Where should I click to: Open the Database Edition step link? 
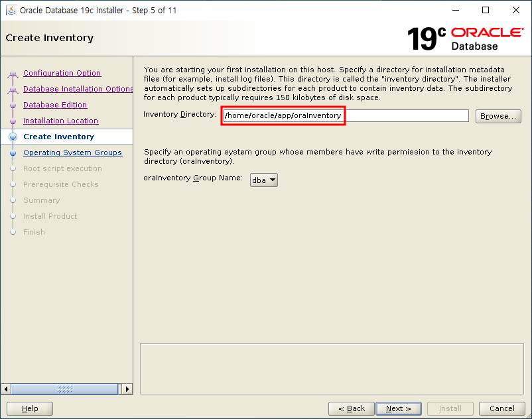click(x=55, y=105)
